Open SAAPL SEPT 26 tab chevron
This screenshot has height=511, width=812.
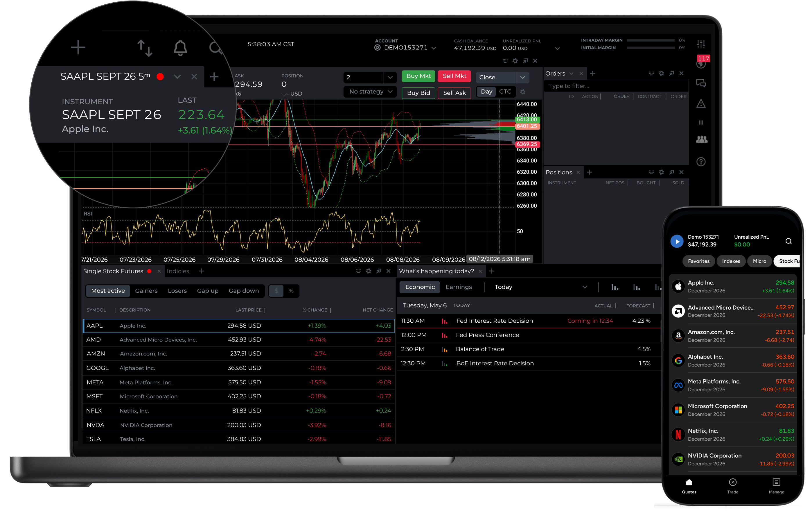(177, 77)
